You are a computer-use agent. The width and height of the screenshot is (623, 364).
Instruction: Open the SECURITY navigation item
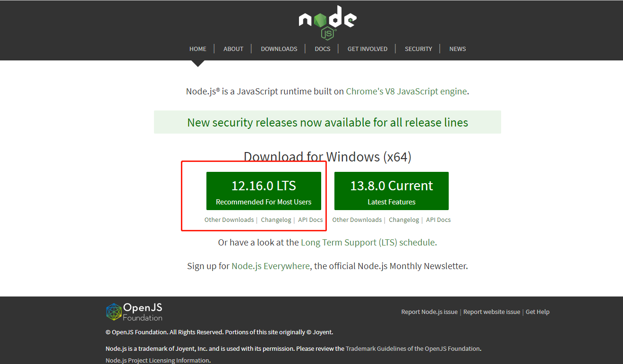tap(418, 49)
